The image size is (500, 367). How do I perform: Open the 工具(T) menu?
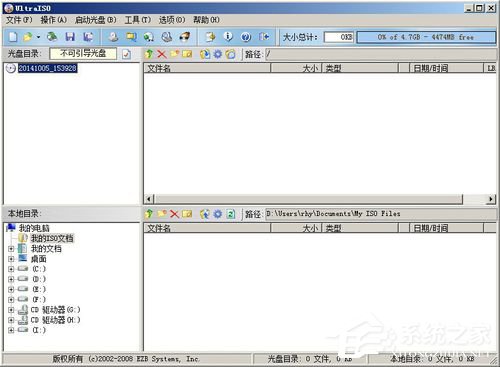[137, 20]
